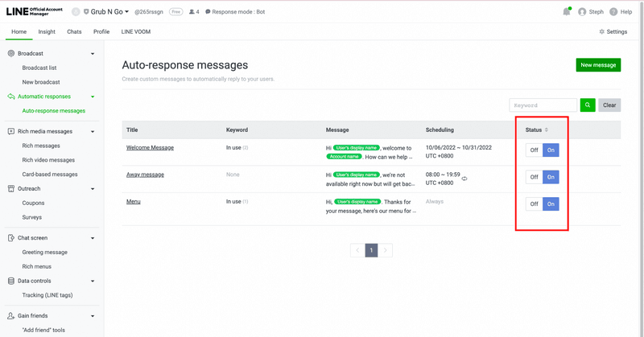The width and height of the screenshot is (644, 337).
Task: Click the New message button
Action: [598, 65]
